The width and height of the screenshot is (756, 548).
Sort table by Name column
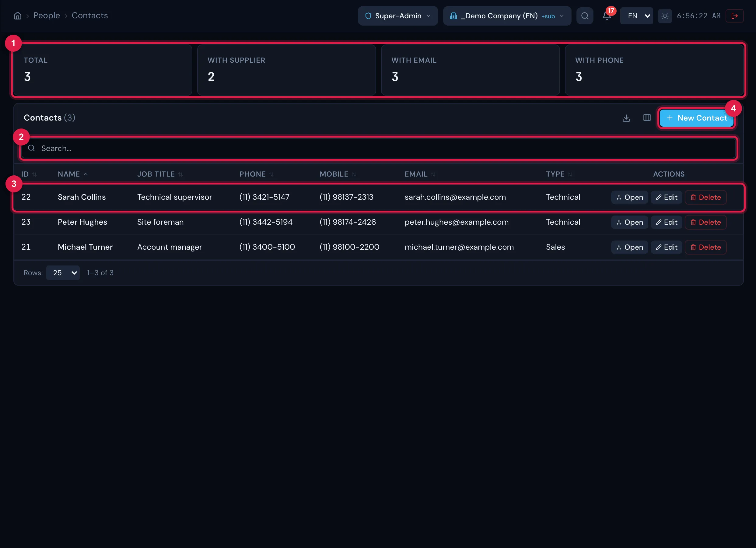click(73, 174)
